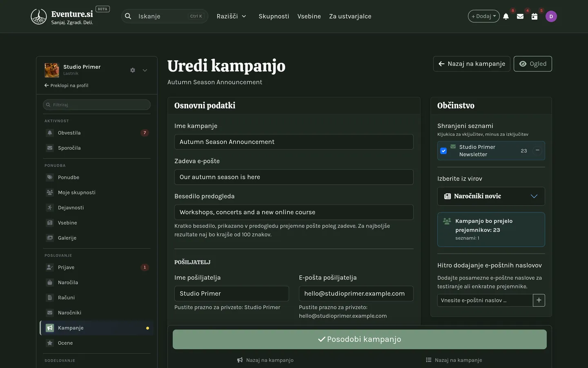Click the Filtriraj sidebar filter box
The image size is (588, 368).
97,105
